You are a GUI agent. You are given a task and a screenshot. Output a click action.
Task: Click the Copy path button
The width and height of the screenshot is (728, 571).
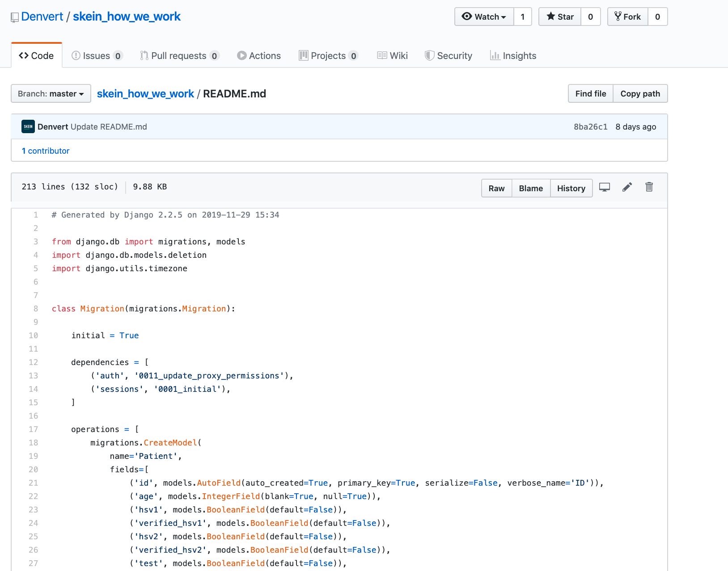pyautogui.click(x=640, y=93)
